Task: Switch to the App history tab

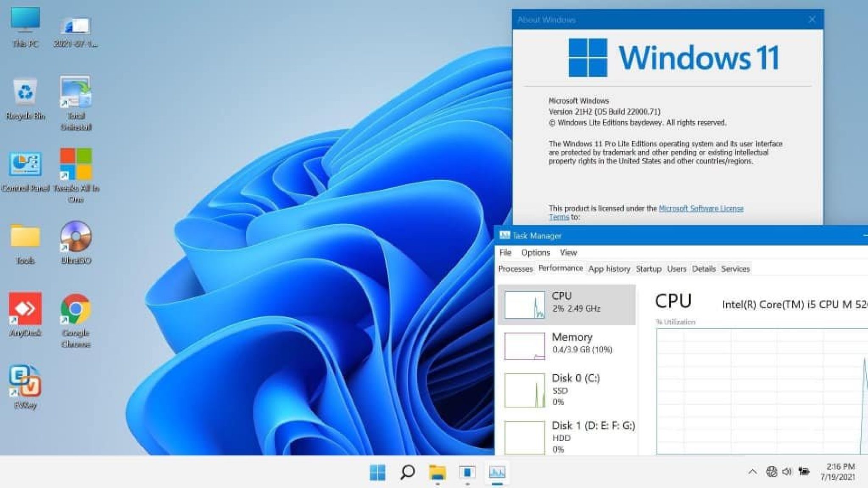Action: [609, 269]
